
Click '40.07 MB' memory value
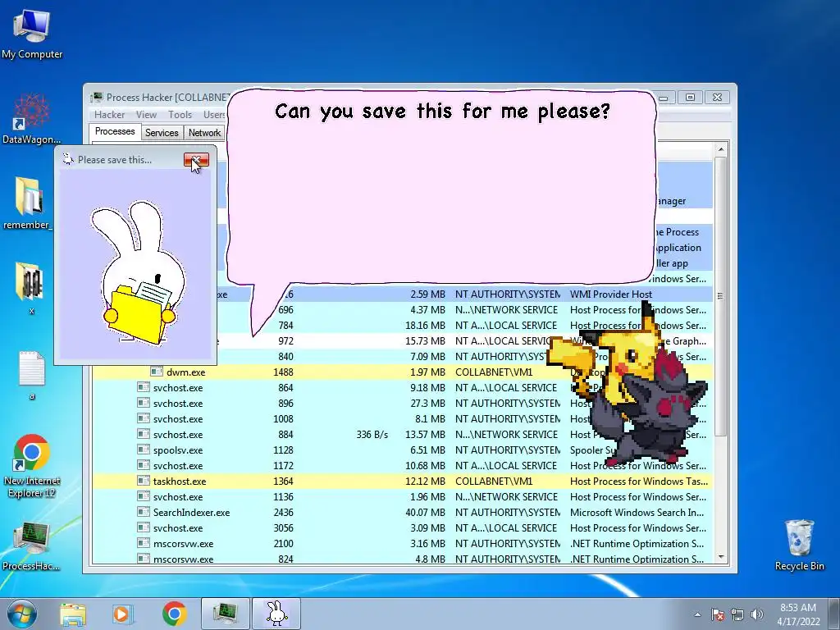click(x=426, y=513)
